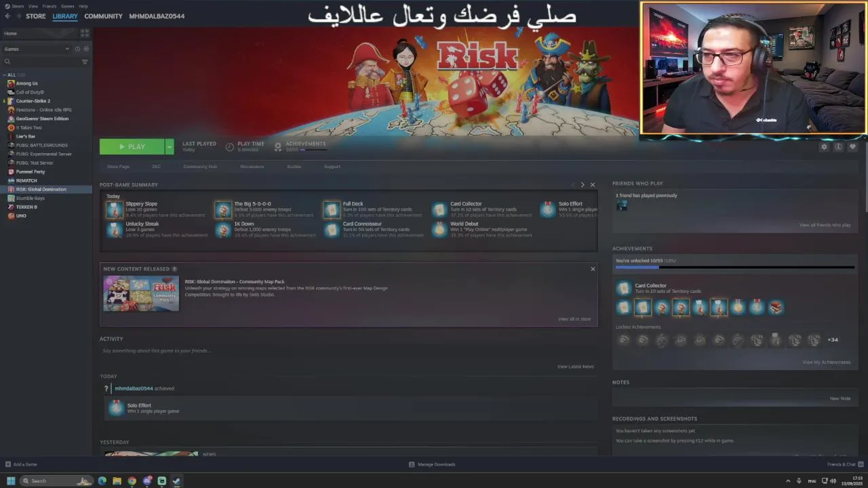Open the Among Us library entry
The height and width of the screenshot is (488, 868).
pos(46,83)
